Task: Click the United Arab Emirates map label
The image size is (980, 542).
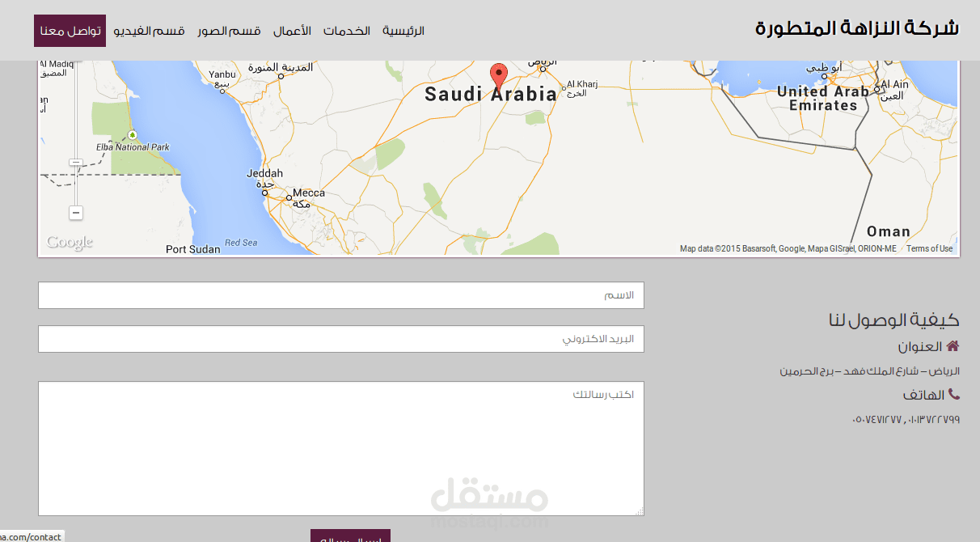Action: point(823,99)
